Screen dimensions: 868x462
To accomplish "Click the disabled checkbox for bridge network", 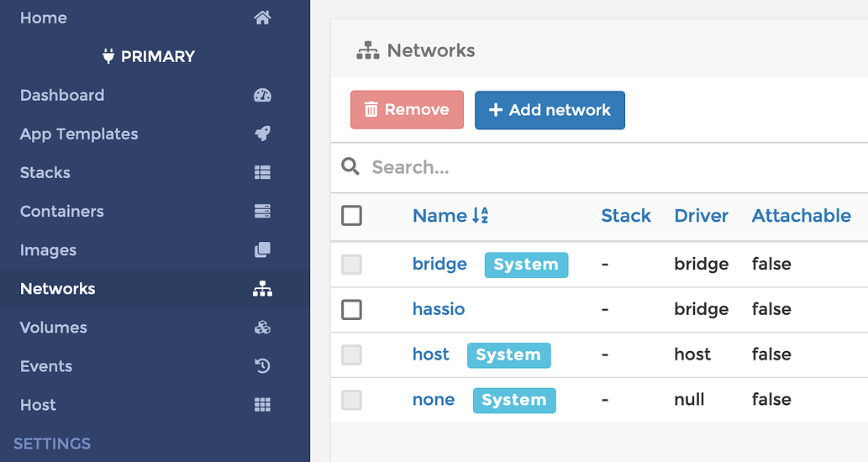I will [x=351, y=265].
